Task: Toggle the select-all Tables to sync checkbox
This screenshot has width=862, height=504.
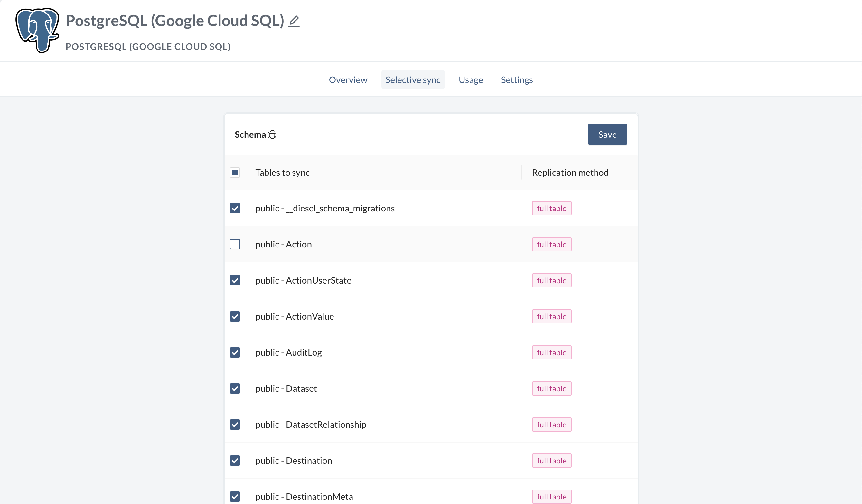Action: pyautogui.click(x=235, y=172)
